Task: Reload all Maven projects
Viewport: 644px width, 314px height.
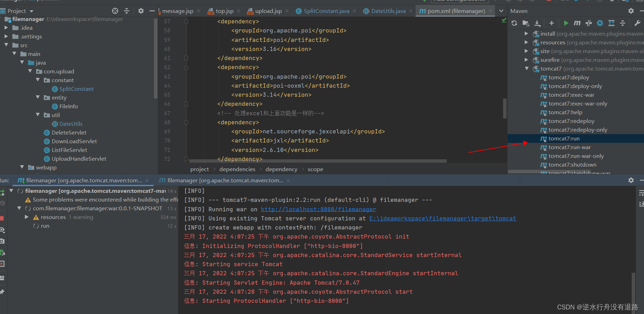Action: (514, 23)
